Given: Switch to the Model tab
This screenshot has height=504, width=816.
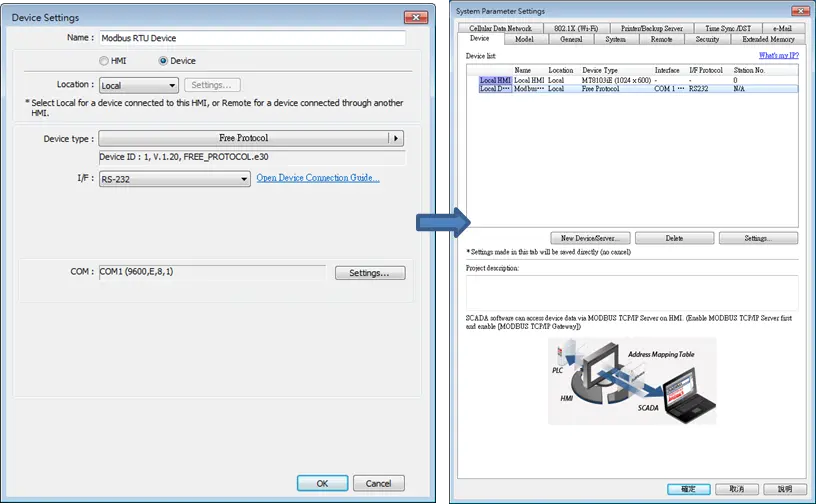Looking at the screenshot, I should pos(524,39).
